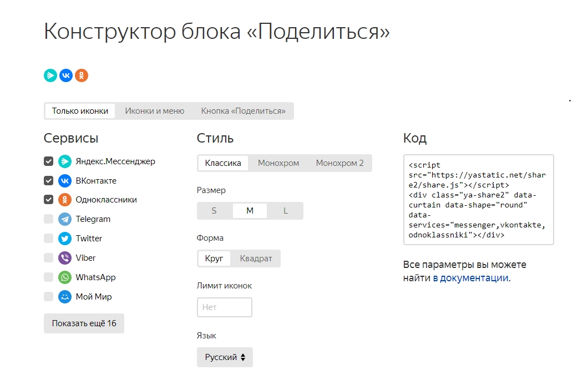
Task: Click the Стиль section heading
Action: pyautogui.click(x=215, y=138)
